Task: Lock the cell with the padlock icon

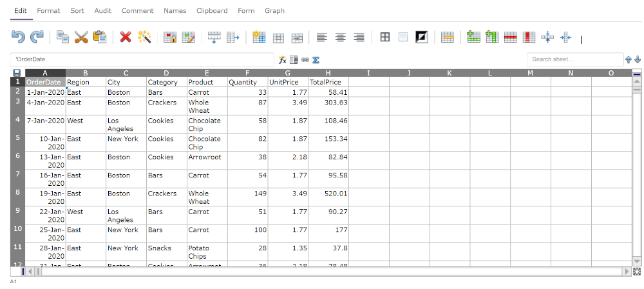Action: pyautogui.click(x=170, y=37)
